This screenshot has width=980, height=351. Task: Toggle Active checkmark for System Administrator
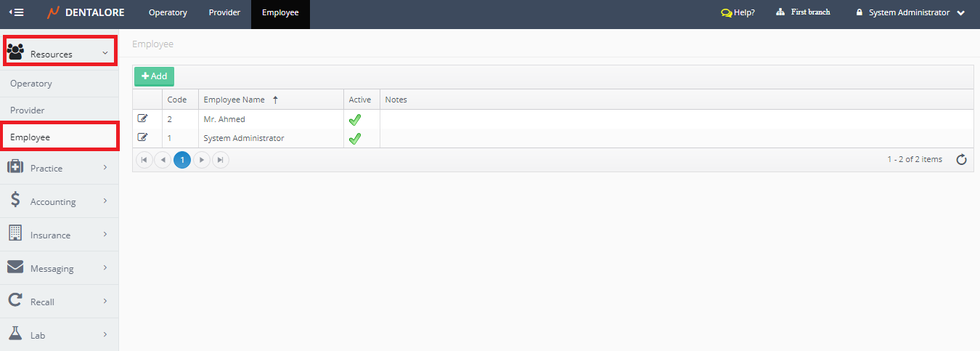[x=355, y=138]
